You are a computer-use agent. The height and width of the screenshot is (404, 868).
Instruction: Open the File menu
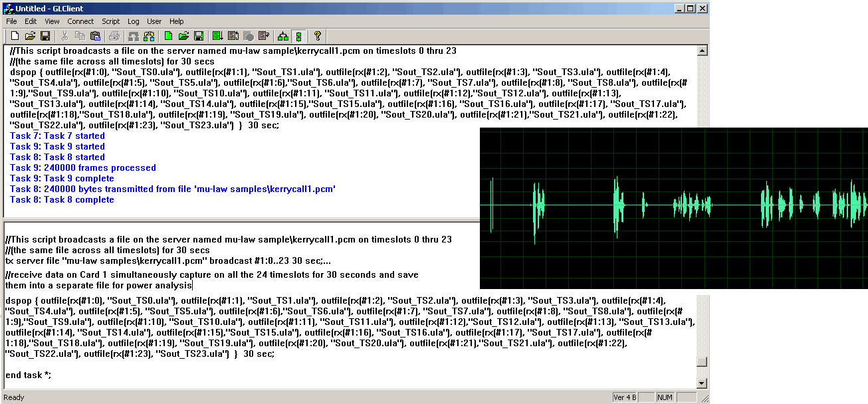(11, 21)
